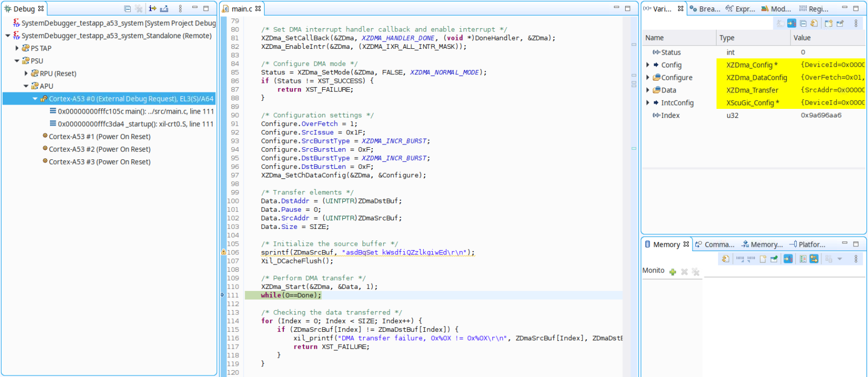The image size is (868, 377).
Task: Collapse all in the Variables view
Action: click(x=803, y=23)
